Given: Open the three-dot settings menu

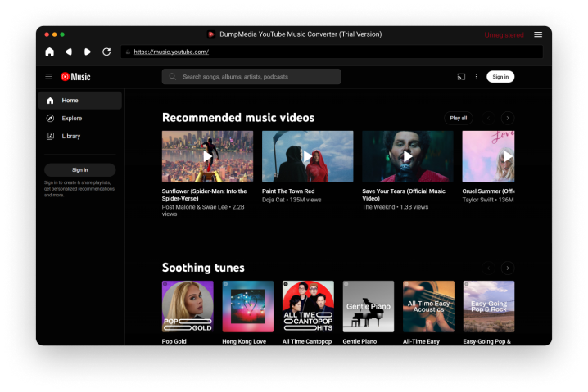Looking at the screenshot, I should tap(477, 77).
